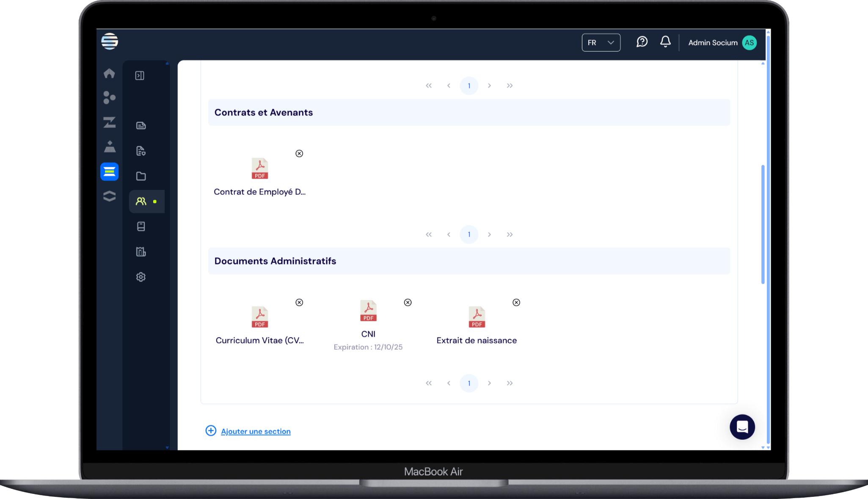Click the notification bell icon

tap(665, 42)
